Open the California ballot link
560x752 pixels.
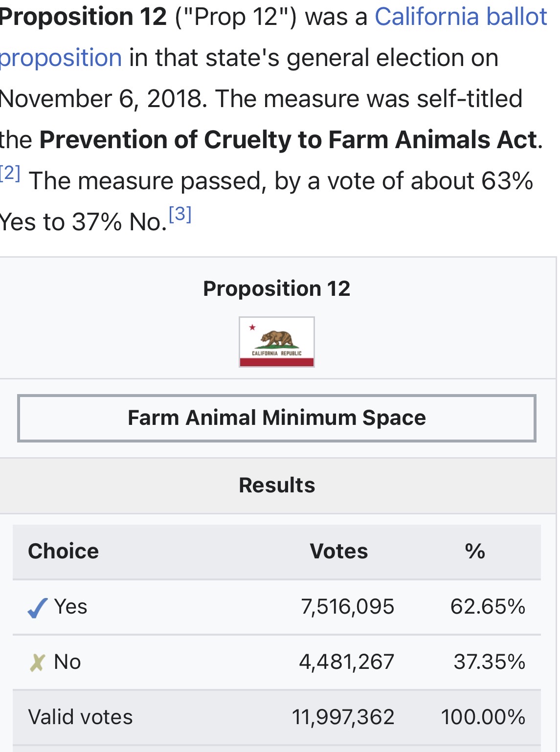(x=461, y=17)
